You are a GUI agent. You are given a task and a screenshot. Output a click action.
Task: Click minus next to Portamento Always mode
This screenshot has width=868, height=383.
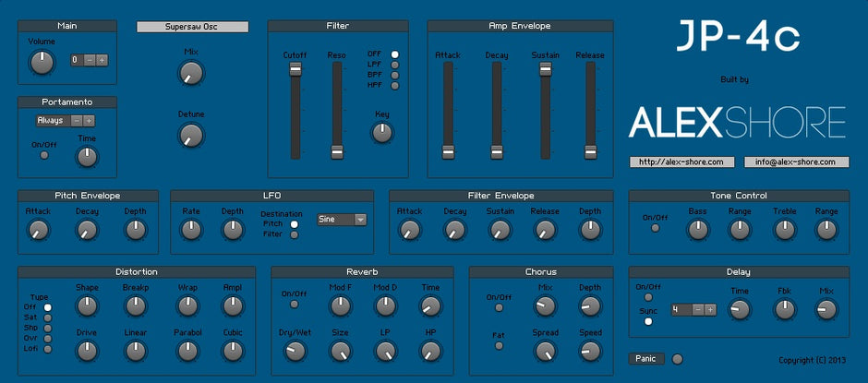coord(78,121)
